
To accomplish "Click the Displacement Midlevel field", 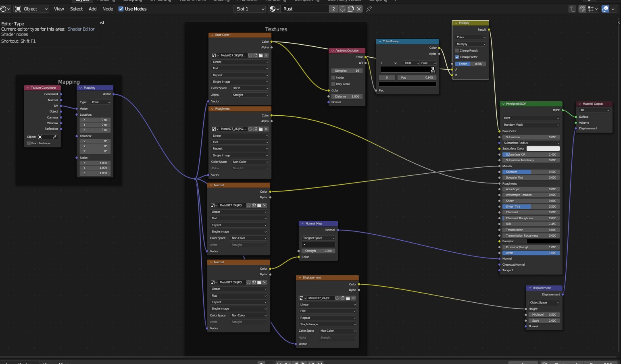I will 544,314.
